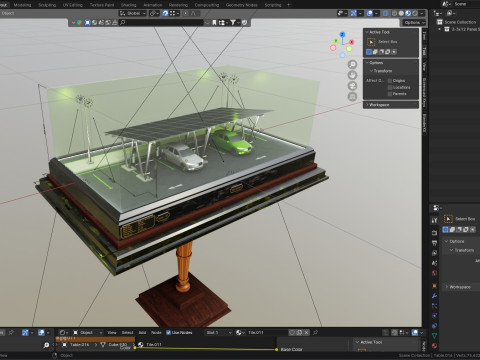Enable the Parents checkbox
The width and height of the screenshot is (480, 360).
[x=390, y=94]
